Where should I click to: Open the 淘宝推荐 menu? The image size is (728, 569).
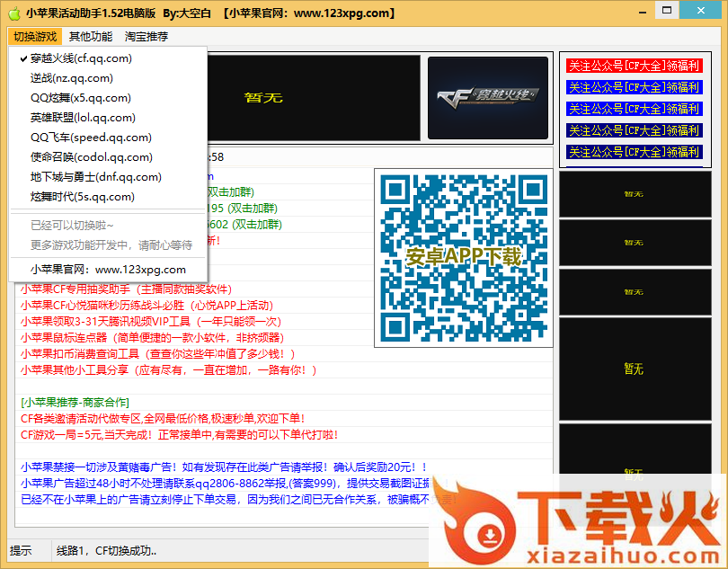(x=146, y=36)
